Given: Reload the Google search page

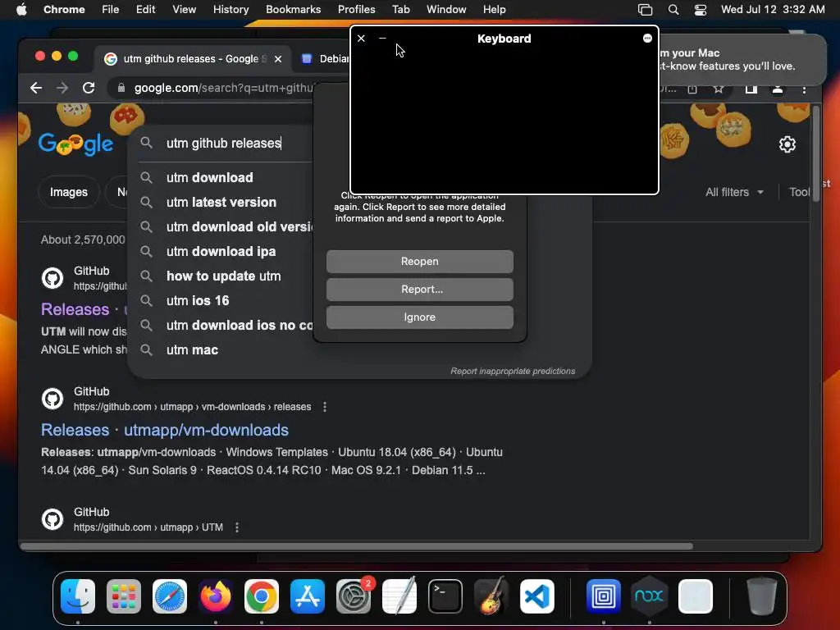Looking at the screenshot, I should coord(89,88).
